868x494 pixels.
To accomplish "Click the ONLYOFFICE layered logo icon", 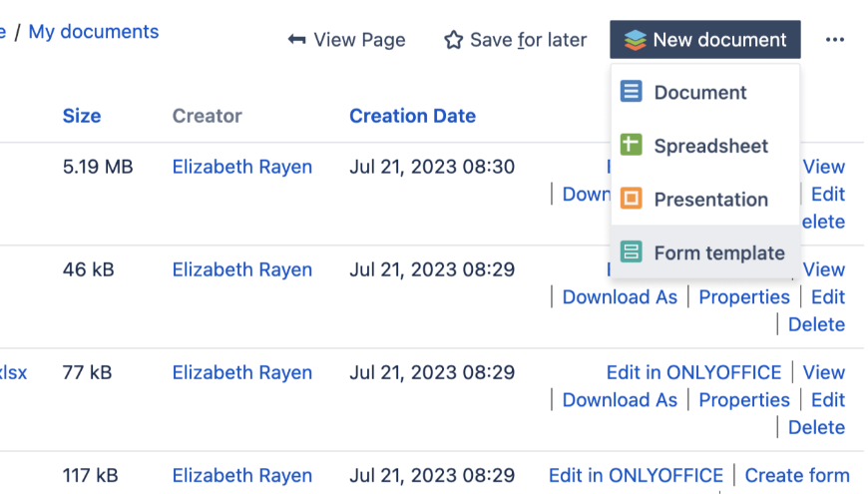I will click(635, 40).
